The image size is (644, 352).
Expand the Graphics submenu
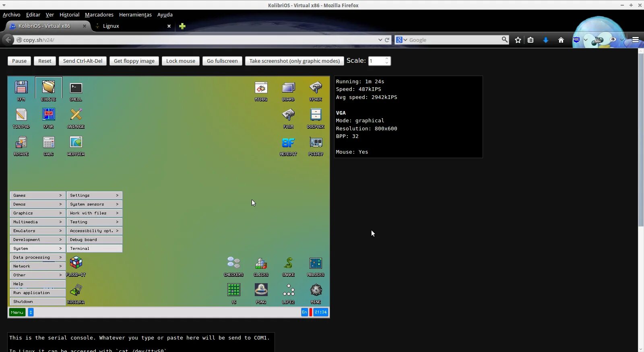point(37,213)
